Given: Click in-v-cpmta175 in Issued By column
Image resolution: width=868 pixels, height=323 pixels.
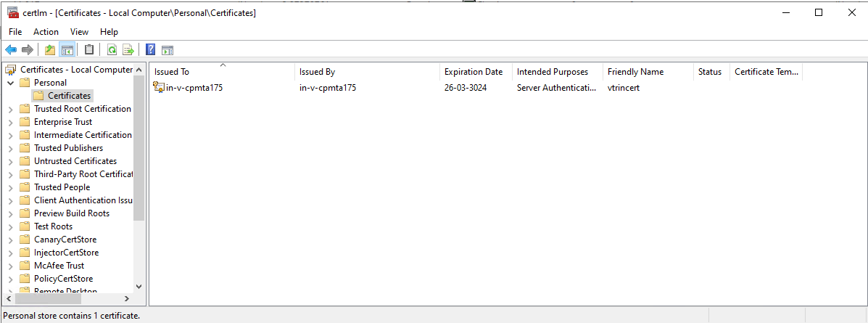Looking at the screenshot, I should point(328,88).
